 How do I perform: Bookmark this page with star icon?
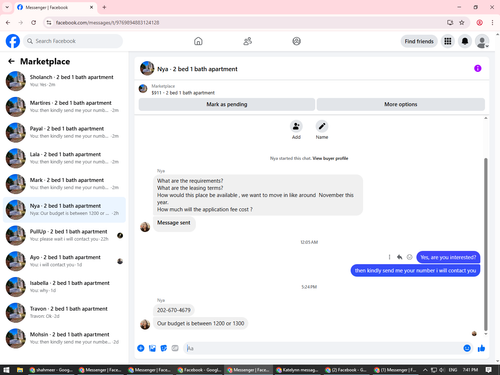point(462,22)
